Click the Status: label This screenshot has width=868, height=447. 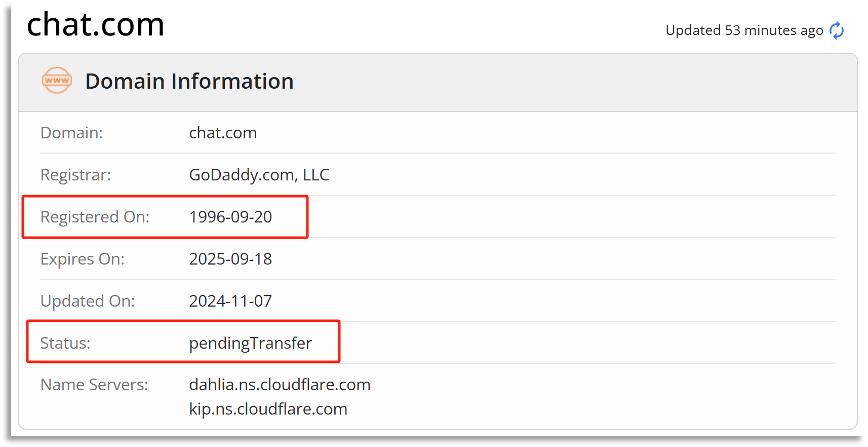65,343
